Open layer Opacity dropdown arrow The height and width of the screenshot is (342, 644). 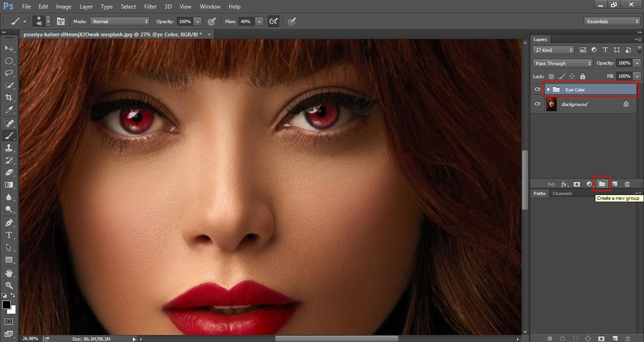(x=637, y=63)
